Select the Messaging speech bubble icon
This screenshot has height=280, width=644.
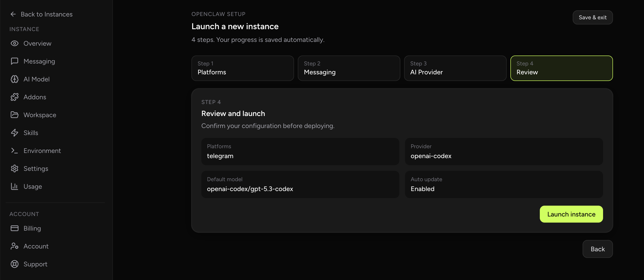[15, 61]
